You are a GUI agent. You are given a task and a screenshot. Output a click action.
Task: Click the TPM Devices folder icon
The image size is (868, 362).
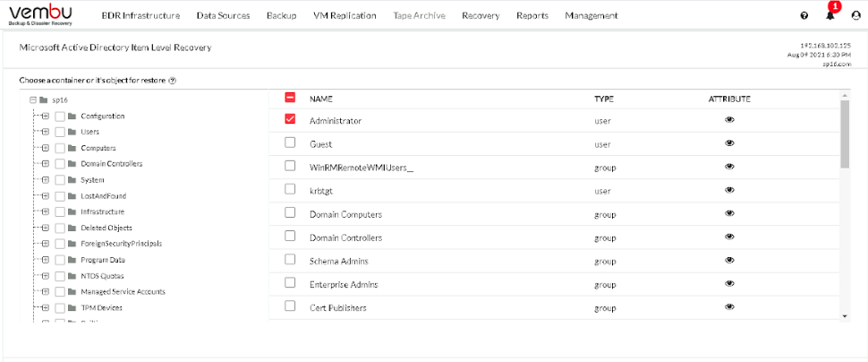pos(72,307)
